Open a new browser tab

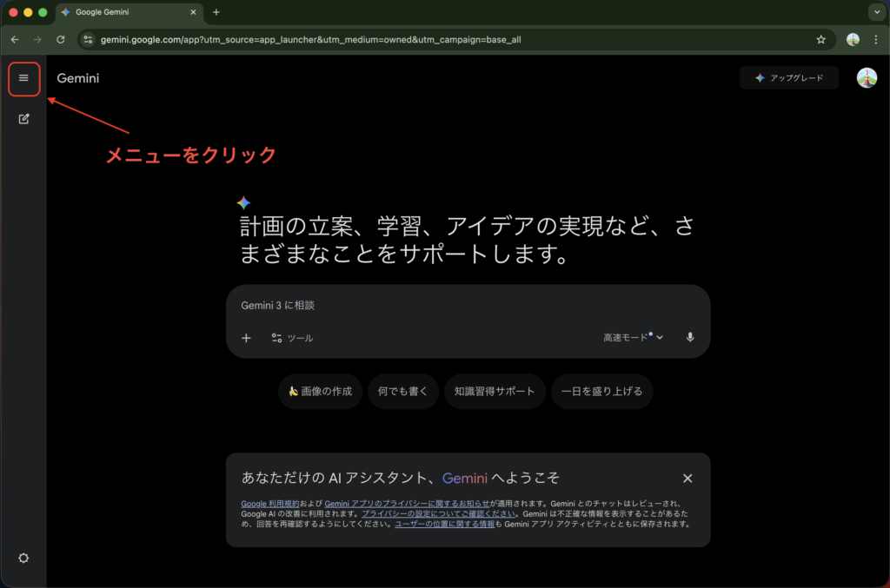tap(216, 12)
